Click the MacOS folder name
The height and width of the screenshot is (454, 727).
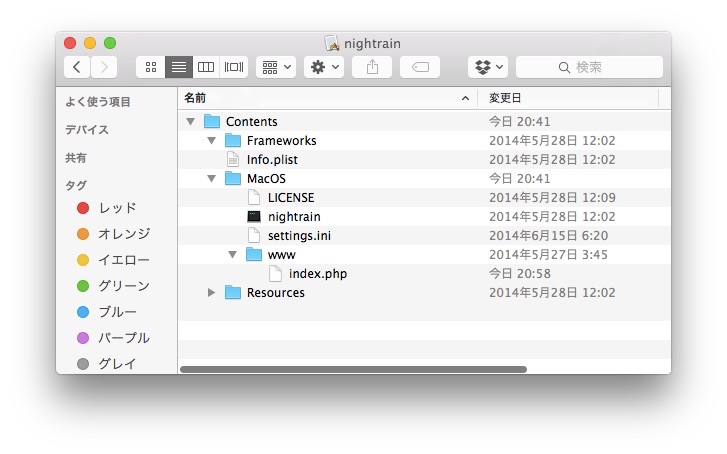(x=266, y=179)
